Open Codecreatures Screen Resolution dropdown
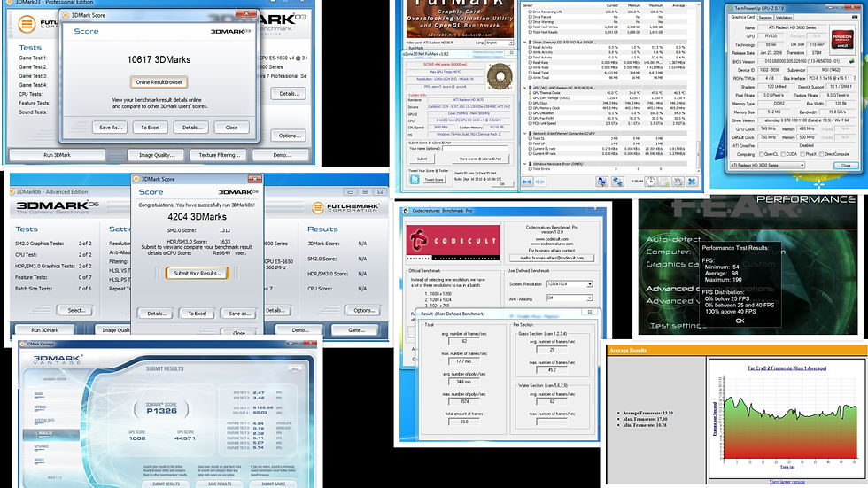This screenshot has height=488, width=868. point(569,283)
